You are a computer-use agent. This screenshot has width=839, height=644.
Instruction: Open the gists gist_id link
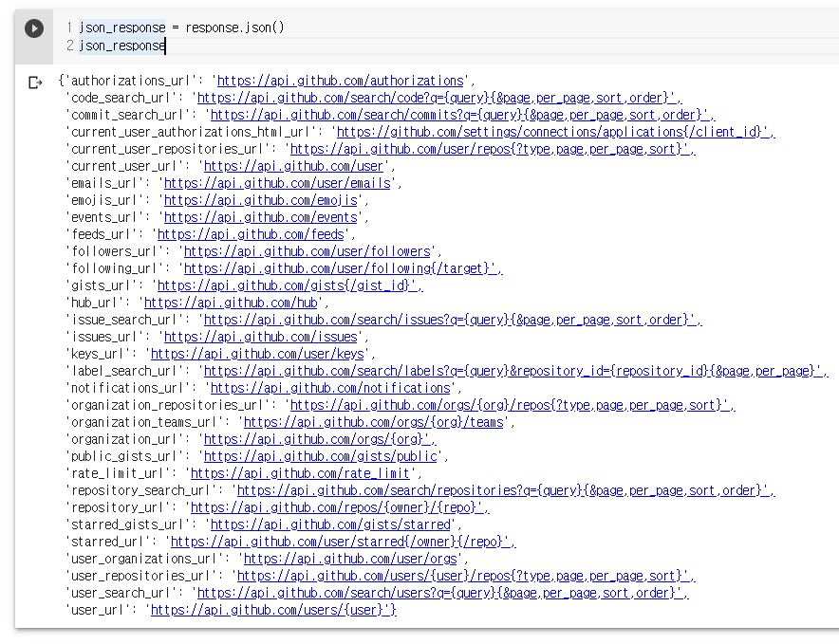tap(290, 285)
